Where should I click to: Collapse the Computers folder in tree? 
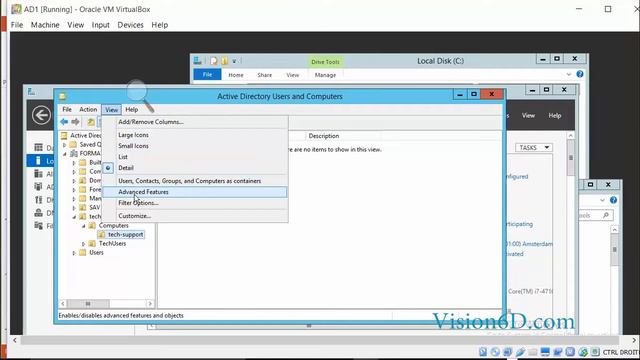(x=84, y=226)
